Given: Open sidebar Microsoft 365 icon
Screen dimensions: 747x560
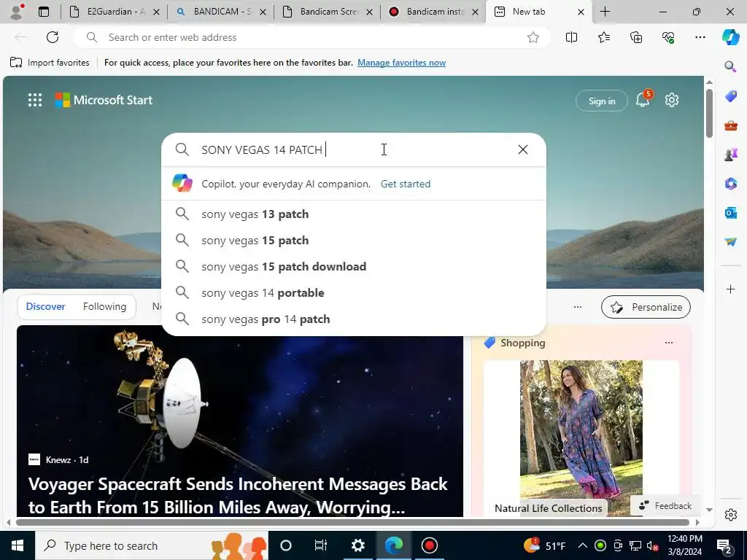Looking at the screenshot, I should point(730,183).
